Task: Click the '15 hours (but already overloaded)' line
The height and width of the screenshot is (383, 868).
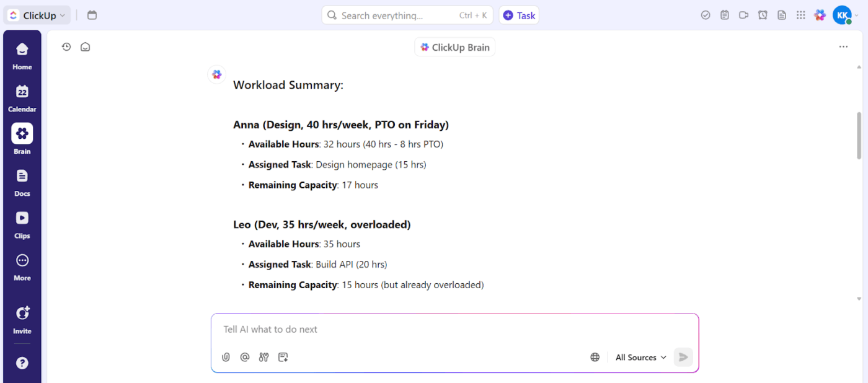Action: tap(412, 285)
